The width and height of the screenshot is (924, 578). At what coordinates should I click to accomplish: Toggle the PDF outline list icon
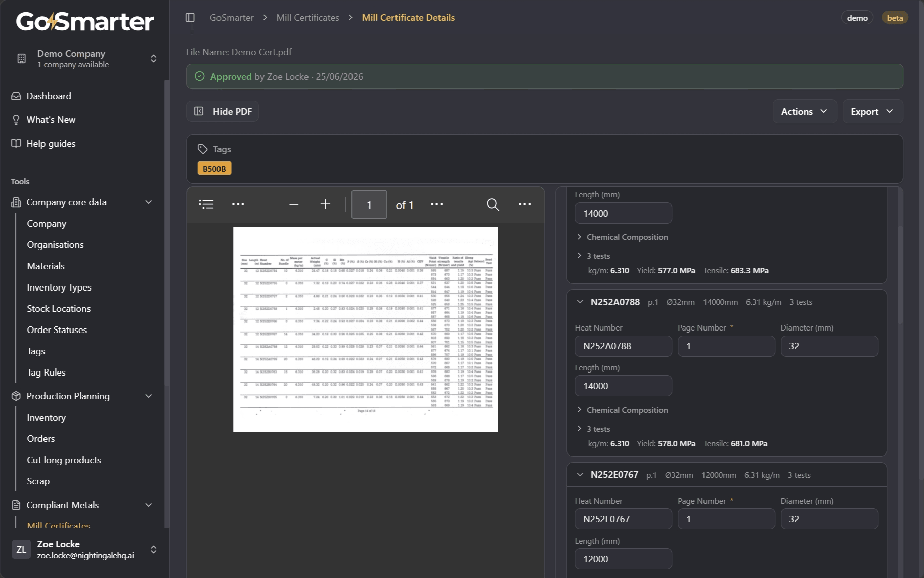[x=206, y=204]
